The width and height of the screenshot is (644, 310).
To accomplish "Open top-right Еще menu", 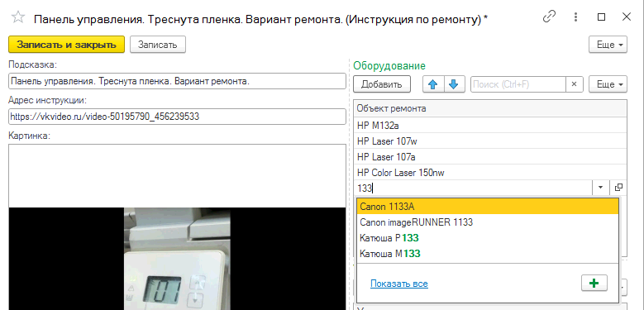I will click(608, 45).
